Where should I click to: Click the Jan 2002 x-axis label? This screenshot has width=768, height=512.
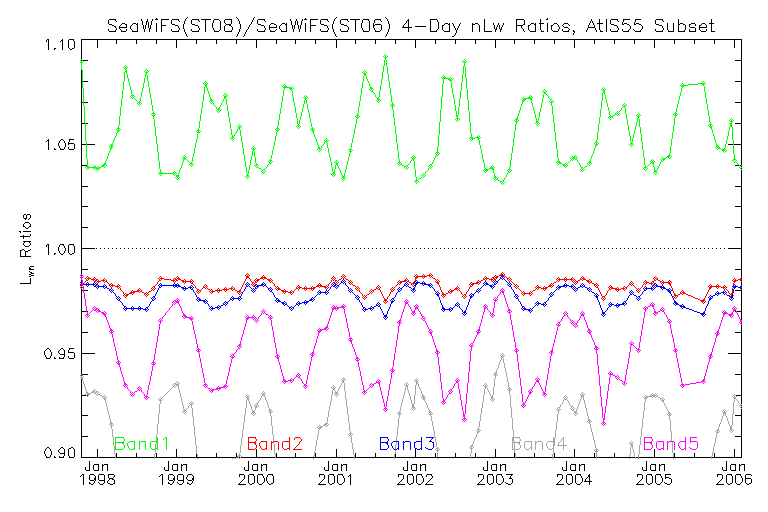pos(415,473)
